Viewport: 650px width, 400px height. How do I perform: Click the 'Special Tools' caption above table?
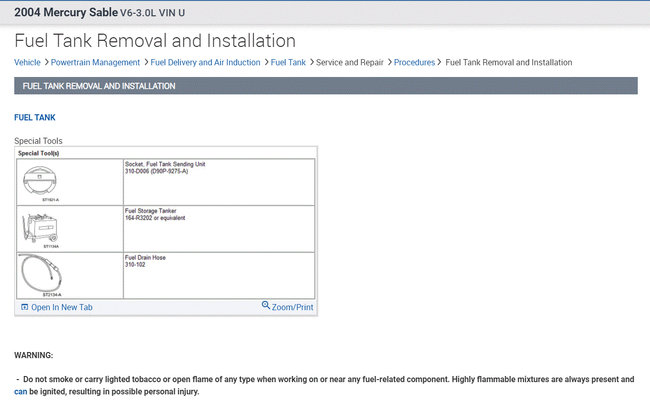[38, 141]
